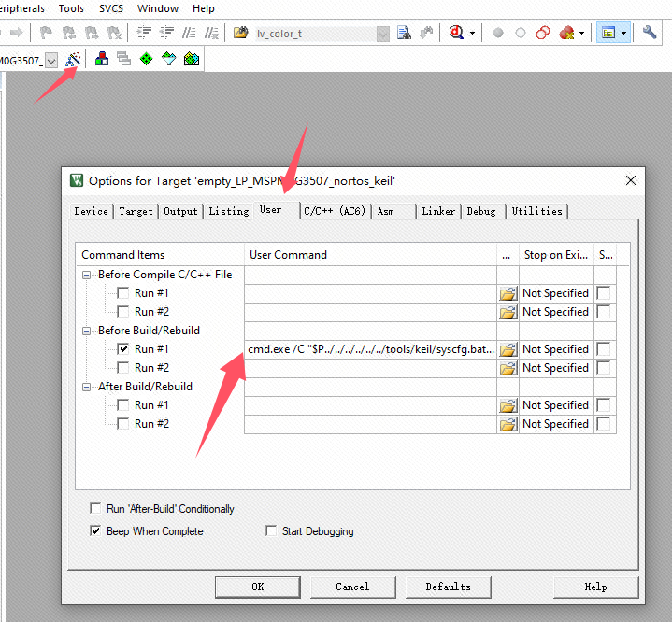Click the Pack Installer icon
672x622 pixels.
(192, 59)
